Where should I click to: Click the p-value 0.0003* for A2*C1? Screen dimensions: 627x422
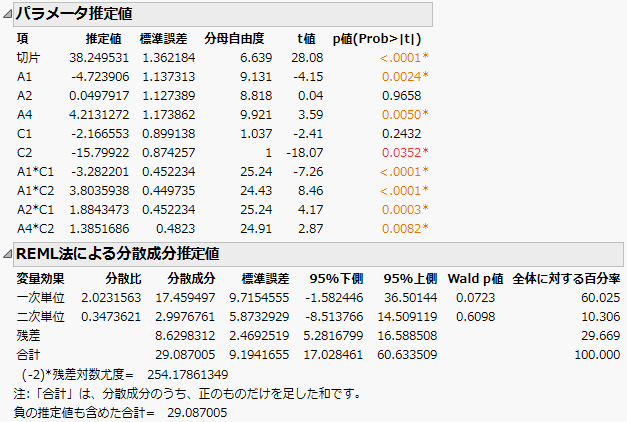[405, 210]
